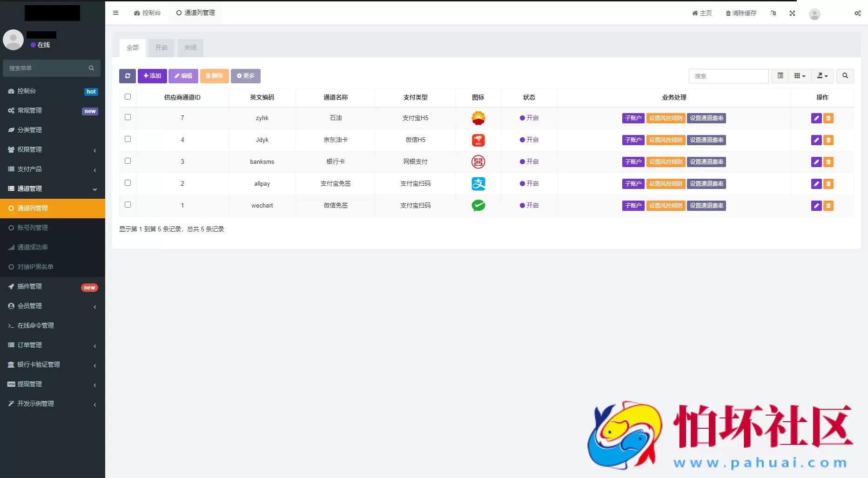The height and width of the screenshot is (478, 868).
Task: Toggle the table list view icon
Action: [x=781, y=76]
